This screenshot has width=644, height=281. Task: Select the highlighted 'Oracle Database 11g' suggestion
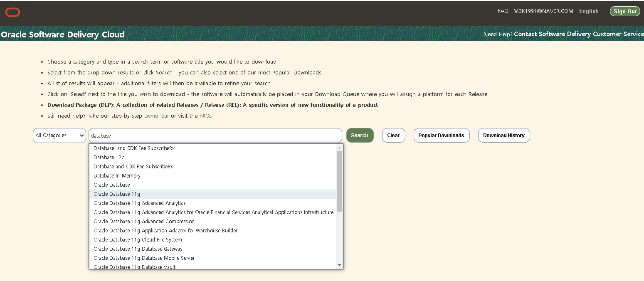tap(213, 194)
